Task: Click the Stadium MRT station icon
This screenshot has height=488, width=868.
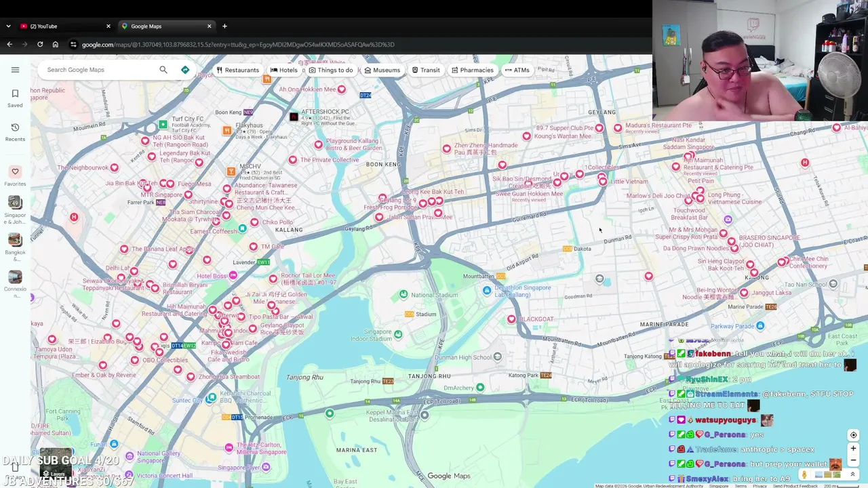Action: point(410,314)
